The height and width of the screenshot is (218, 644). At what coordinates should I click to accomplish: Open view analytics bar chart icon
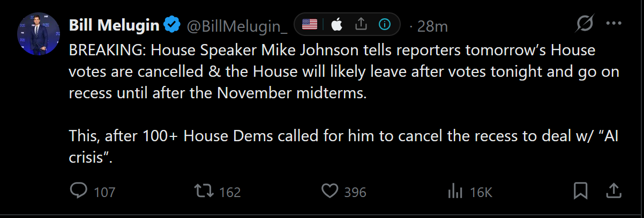[x=455, y=191]
